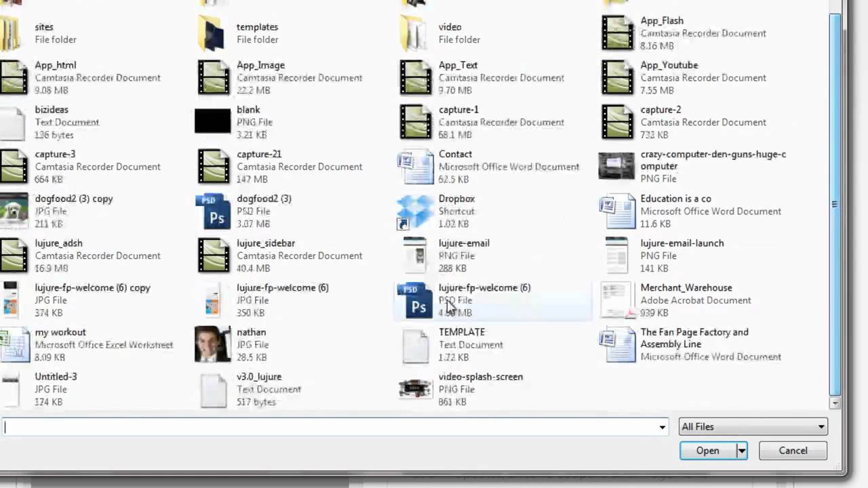Expand the Open button's split arrow

(x=741, y=451)
